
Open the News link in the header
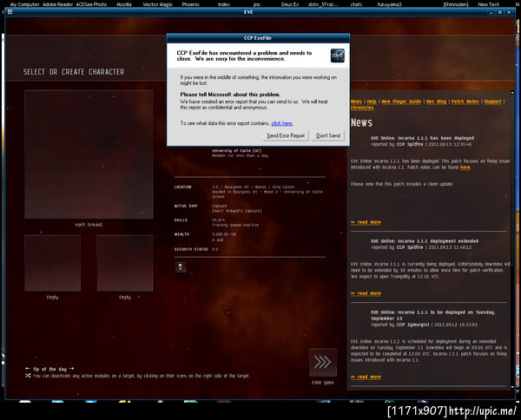coord(356,102)
